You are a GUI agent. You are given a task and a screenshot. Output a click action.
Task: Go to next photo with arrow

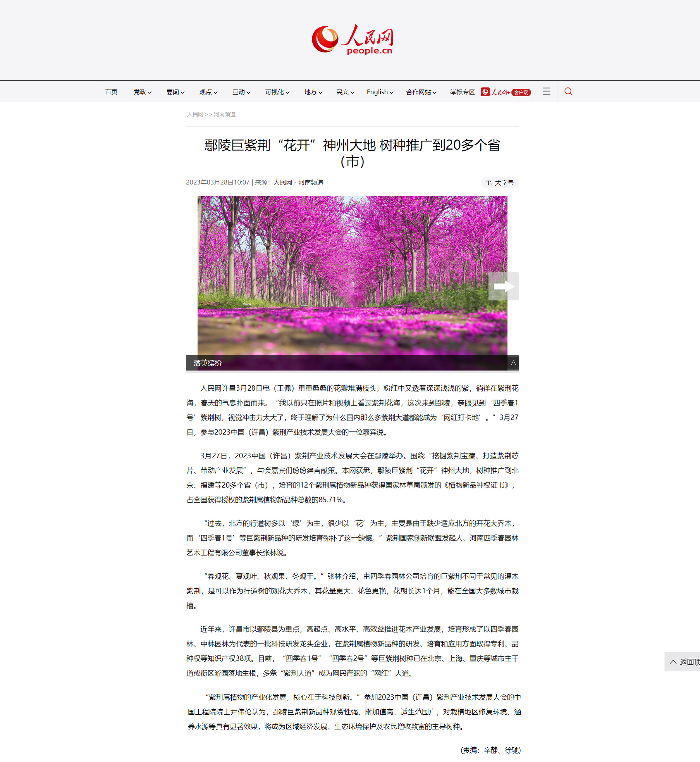click(x=503, y=286)
